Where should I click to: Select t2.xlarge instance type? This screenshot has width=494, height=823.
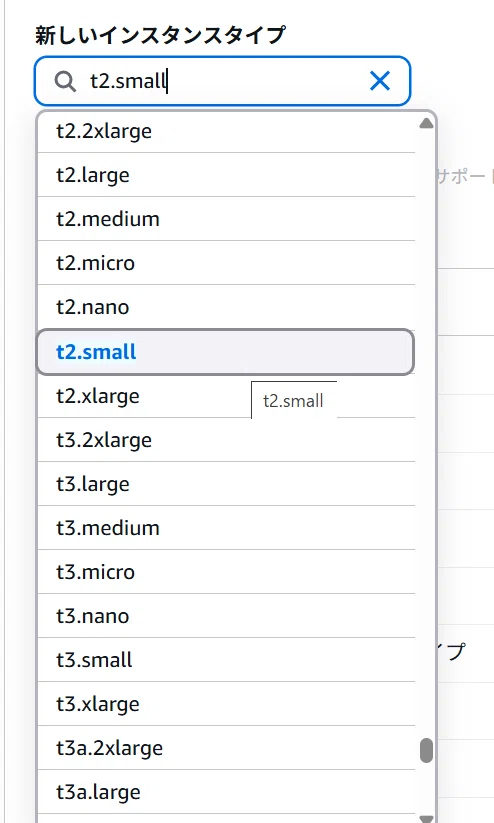point(226,396)
